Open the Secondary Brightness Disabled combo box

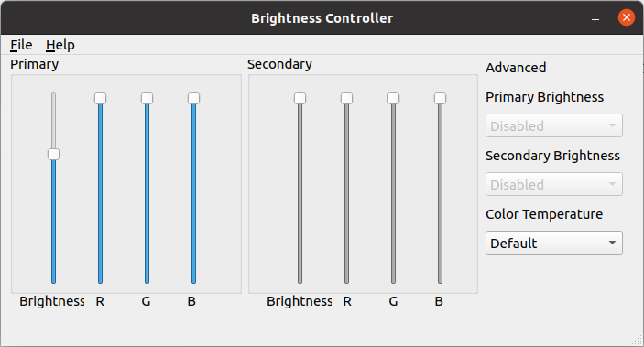pyautogui.click(x=554, y=184)
